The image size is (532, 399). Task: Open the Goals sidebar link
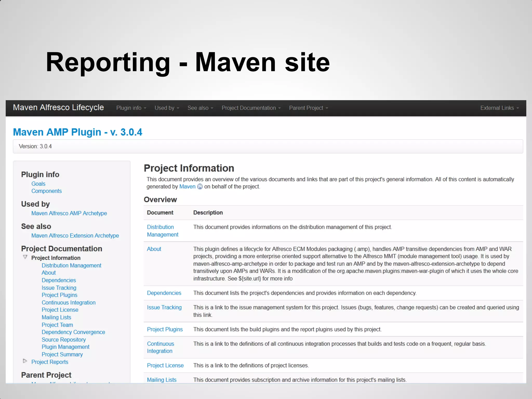click(38, 184)
